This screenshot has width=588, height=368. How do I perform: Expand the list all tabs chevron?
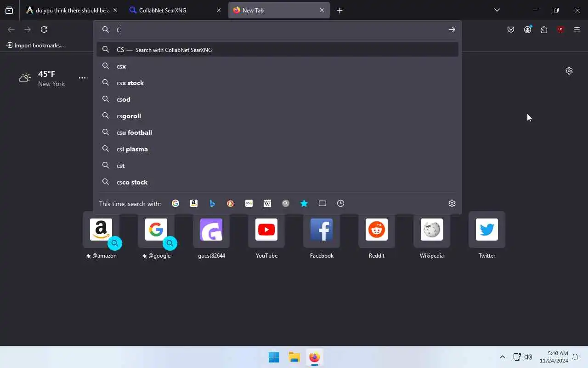(497, 10)
